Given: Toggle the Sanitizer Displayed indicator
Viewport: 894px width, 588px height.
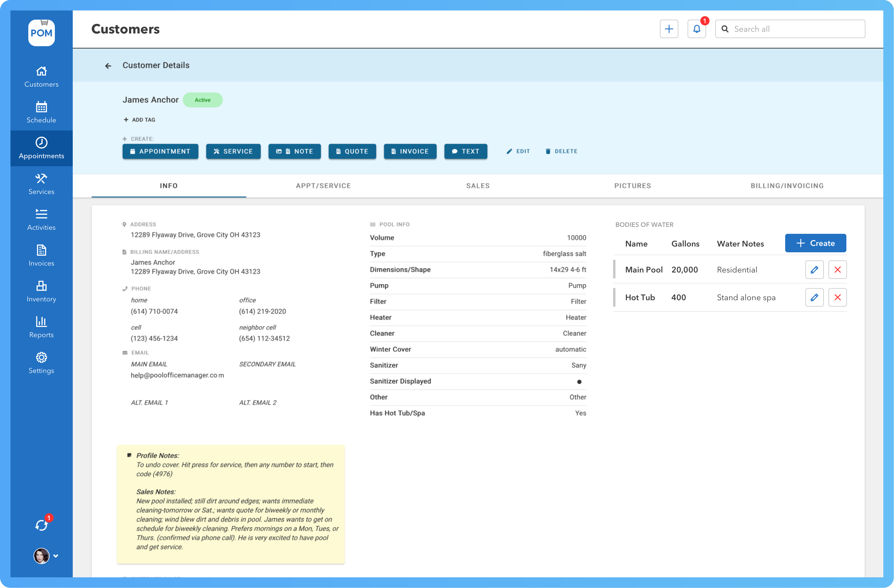Looking at the screenshot, I should tap(580, 381).
